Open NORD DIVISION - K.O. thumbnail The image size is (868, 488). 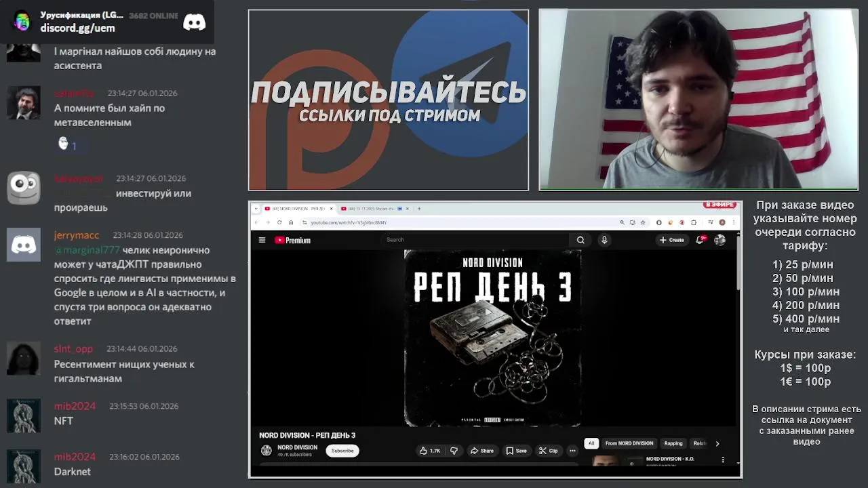click(616, 461)
